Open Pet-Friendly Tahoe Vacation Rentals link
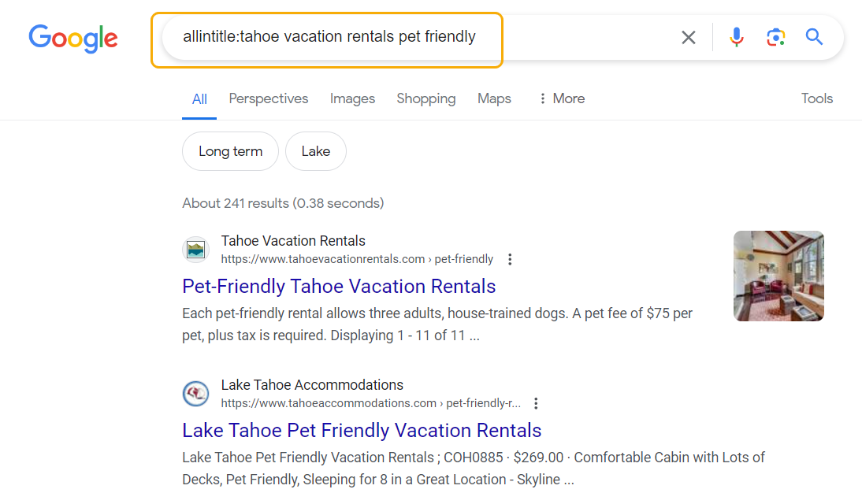This screenshot has width=862, height=504. [x=339, y=287]
